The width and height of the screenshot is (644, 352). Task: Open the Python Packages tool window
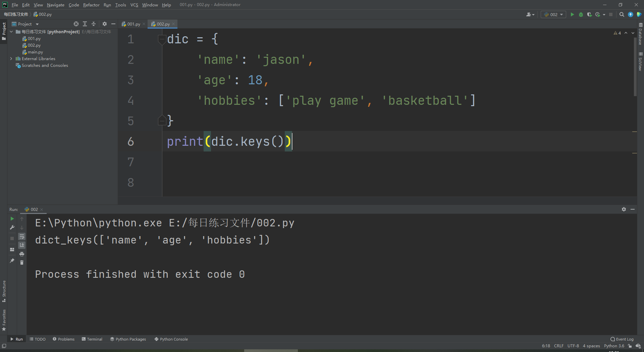[x=128, y=339]
